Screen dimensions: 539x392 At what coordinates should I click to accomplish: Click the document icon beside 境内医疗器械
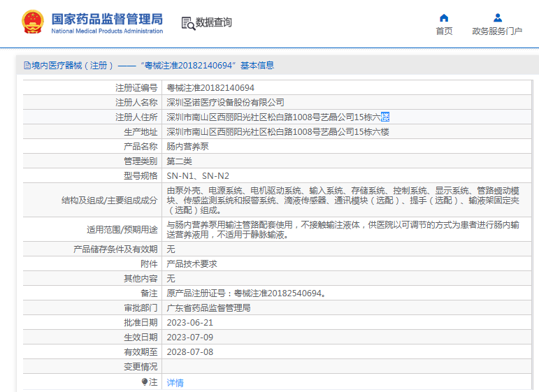click(x=27, y=65)
